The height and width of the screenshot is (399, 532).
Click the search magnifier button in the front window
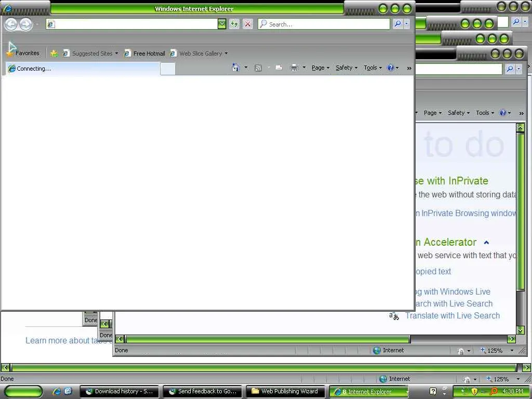coord(397,24)
